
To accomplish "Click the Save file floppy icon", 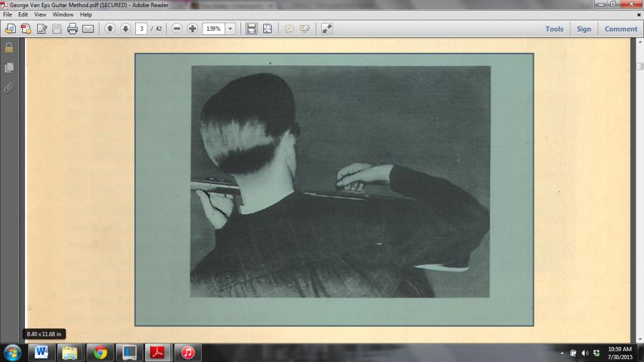I will 57,29.
